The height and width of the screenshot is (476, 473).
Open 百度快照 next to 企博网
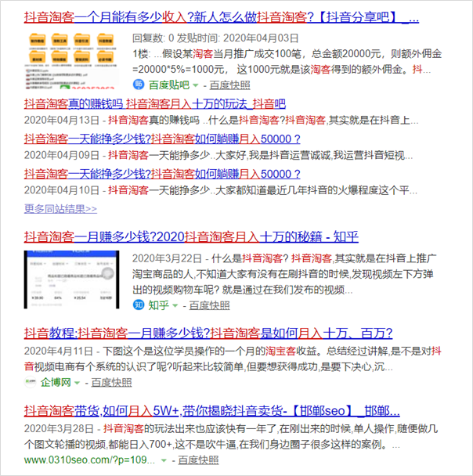pyautogui.click(x=111, y=382)
